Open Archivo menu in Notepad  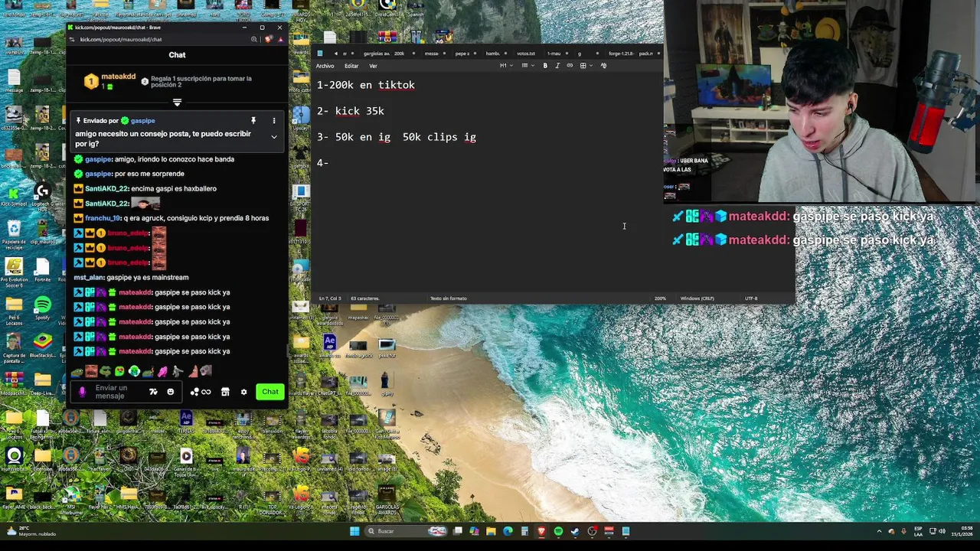pos(325,66)
